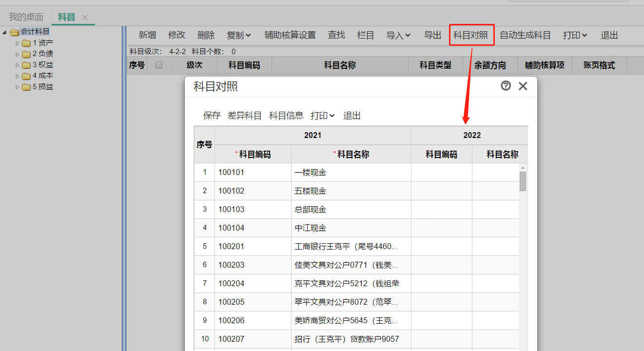This screenshot has height=351, width=644.
Task: Close the 科目对照 dialog with X icon
Action: 523,86
